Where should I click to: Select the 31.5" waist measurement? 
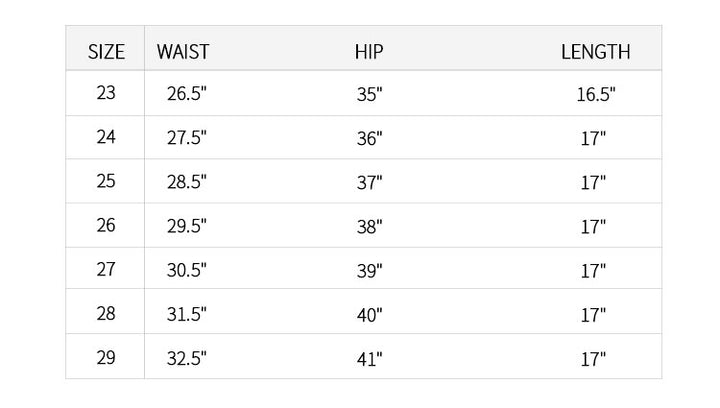[187, 315]
